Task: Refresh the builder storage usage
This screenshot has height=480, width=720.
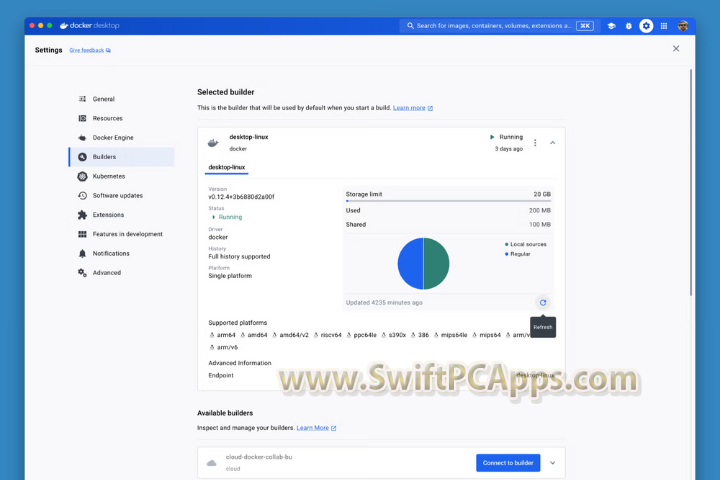Action: click(543, 302)
